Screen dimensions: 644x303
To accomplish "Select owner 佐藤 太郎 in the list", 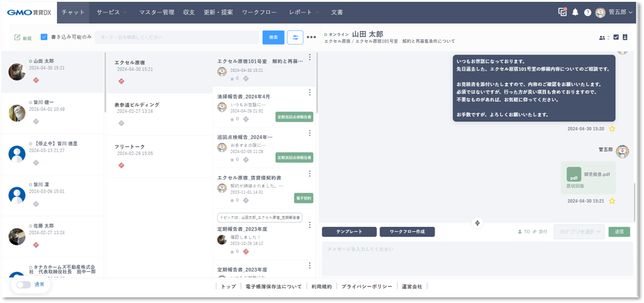I will coord(53,237).
